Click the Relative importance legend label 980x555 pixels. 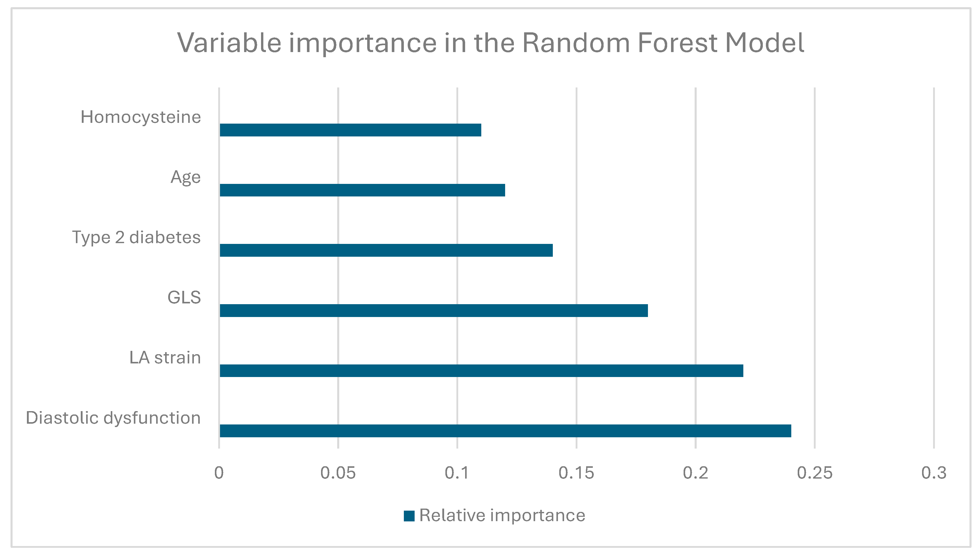click(502, 516)
